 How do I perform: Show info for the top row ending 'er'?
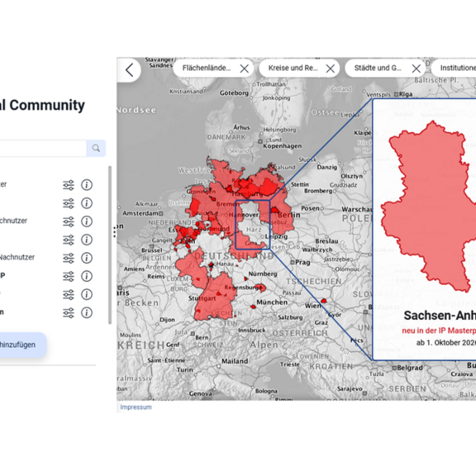point(87,185)
